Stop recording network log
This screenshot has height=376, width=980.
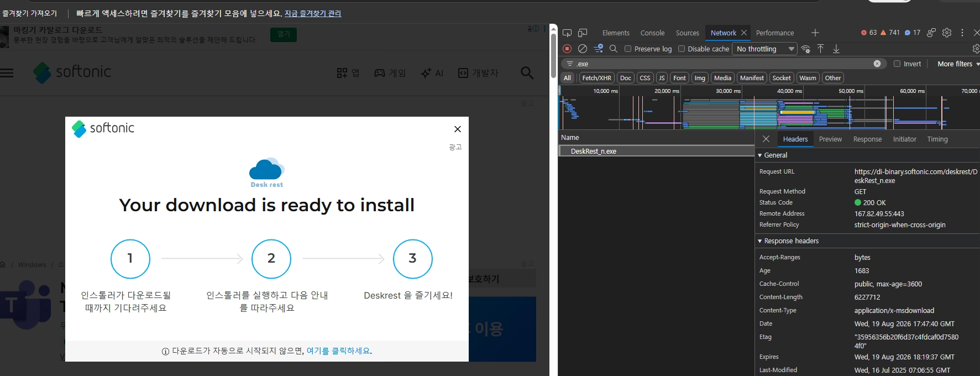coord(567,49)
